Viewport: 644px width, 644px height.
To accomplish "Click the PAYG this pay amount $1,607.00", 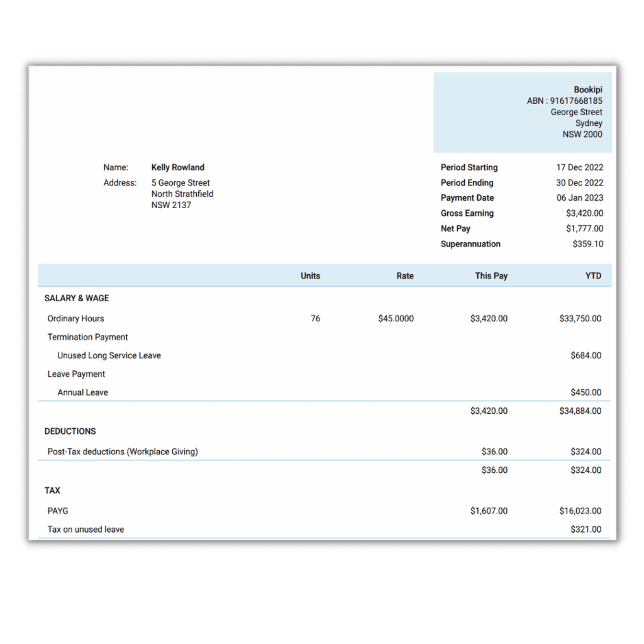I will (x=489, y=511).
